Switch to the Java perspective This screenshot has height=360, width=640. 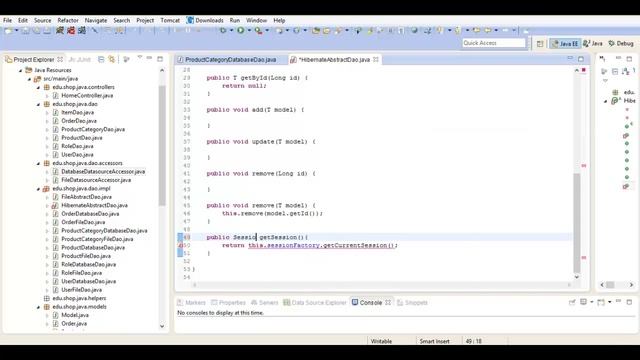pos(593,43)
